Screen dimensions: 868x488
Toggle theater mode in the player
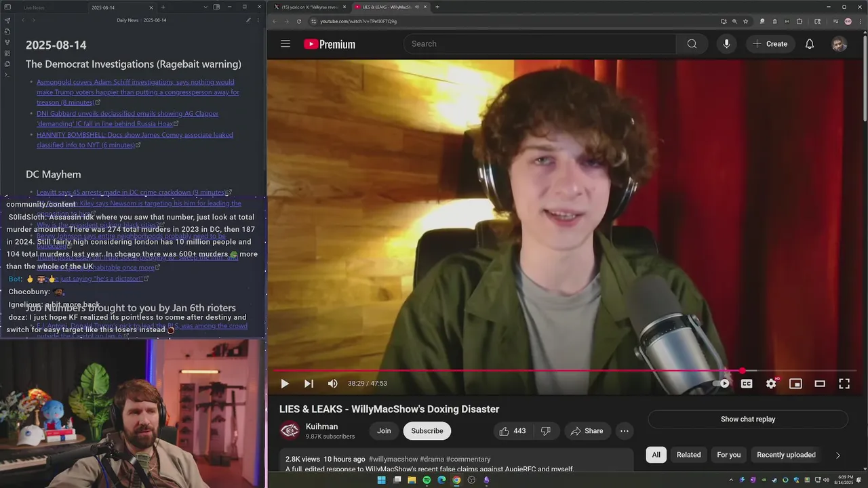[820, 384]
